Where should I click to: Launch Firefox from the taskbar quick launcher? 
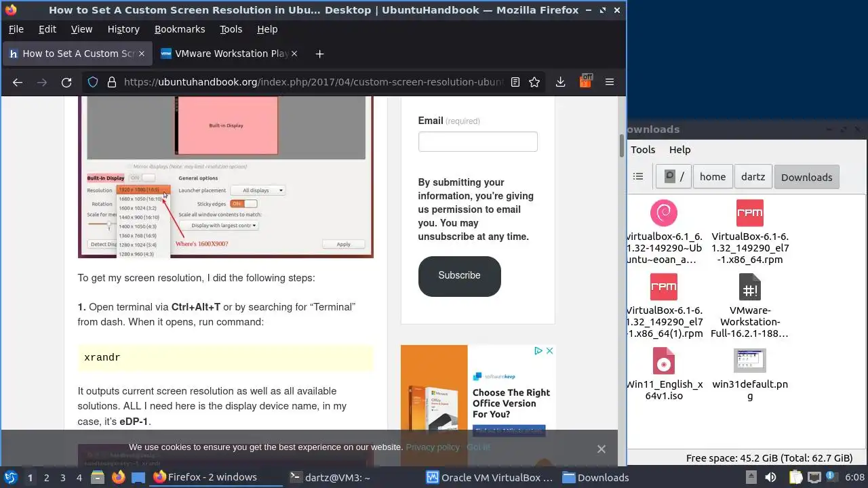coord(118,477)
